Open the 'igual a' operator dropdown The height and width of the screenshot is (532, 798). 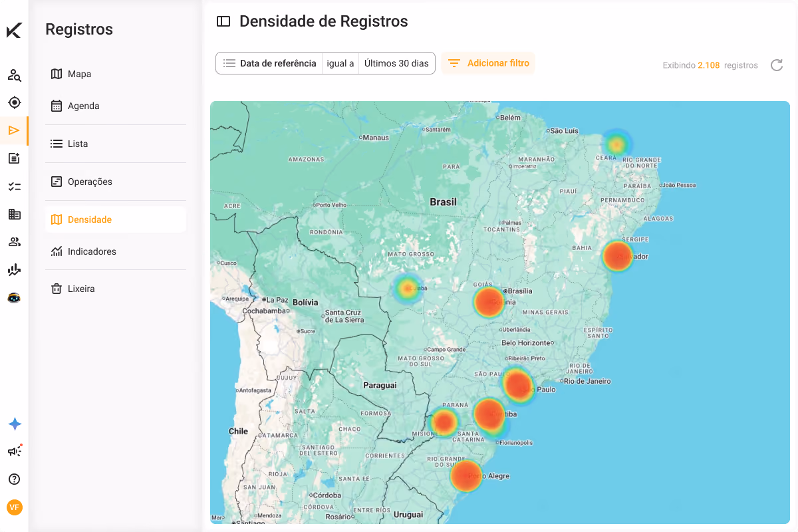(x=340, y=63)
